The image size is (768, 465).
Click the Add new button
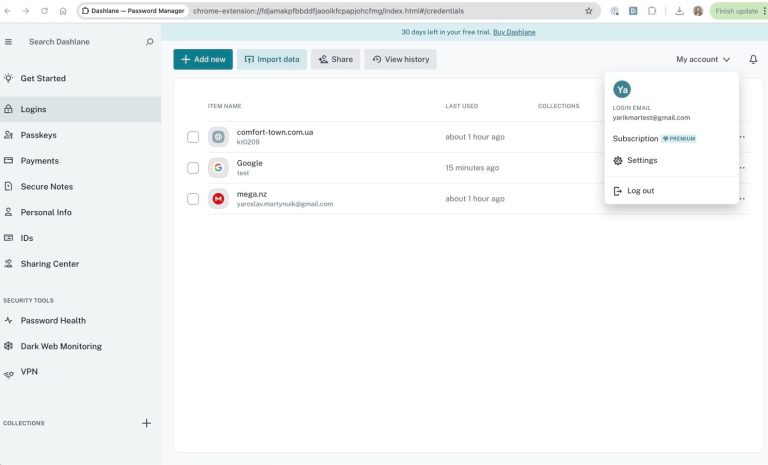pyautogui.click(x=203, y=59)
